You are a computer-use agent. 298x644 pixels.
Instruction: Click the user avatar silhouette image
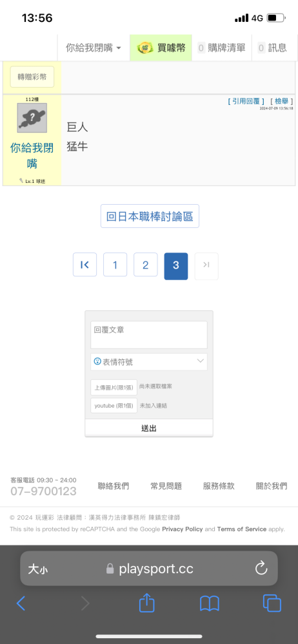tap(32, 118)
